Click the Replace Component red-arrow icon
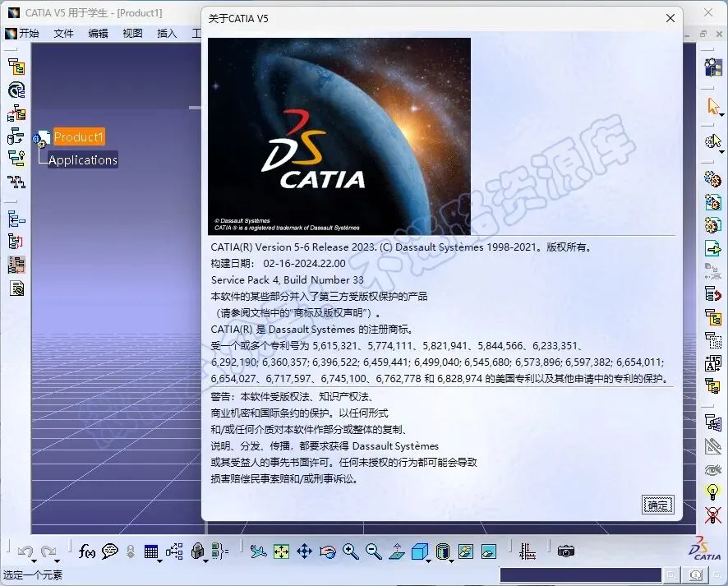This screenshot has height=586, width=728. coord(712,294)
